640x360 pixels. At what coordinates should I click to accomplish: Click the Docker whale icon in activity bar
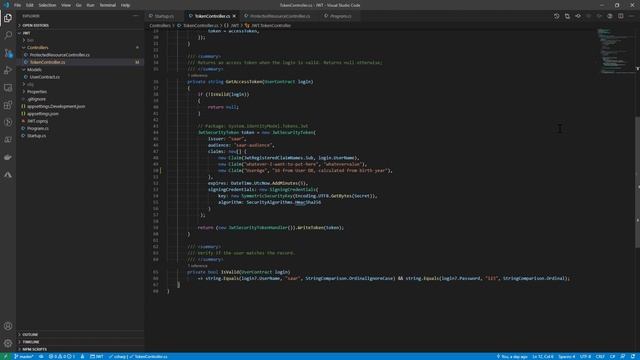(x=8, y=157)
